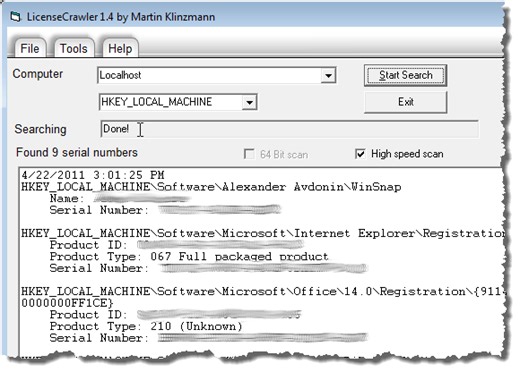Click the Internet Explorer 'Serial Number:' line
520x372 pixels.
coord(208,268)
